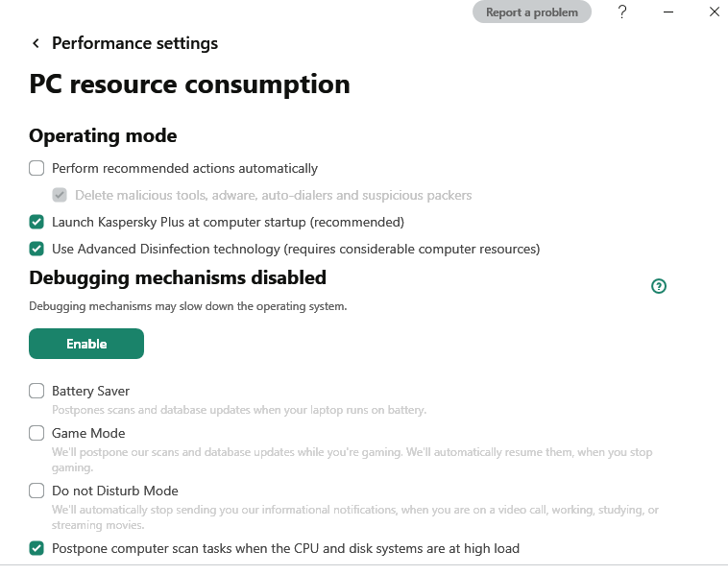The width and height of the screenshot is (728, 575).
Task: Turn on Game Mode checkbox
Action: point(36,433)
